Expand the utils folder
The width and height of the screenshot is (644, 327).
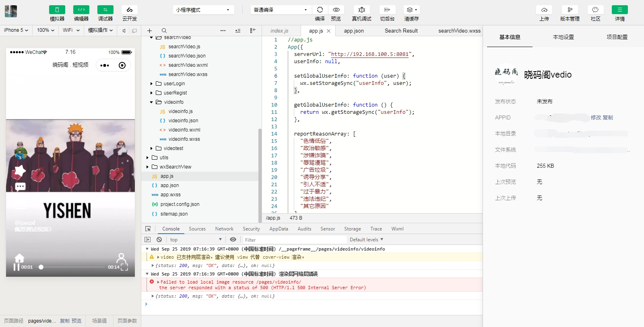tap(147, 158)
